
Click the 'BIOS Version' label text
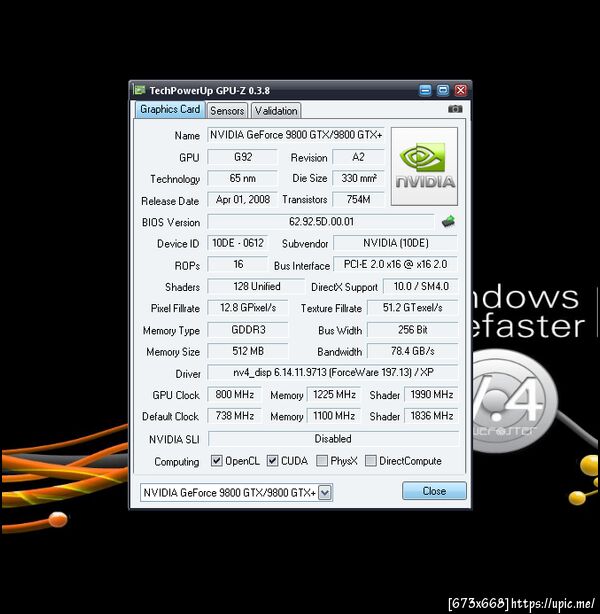pyautogui.click(x=171, y=222)
